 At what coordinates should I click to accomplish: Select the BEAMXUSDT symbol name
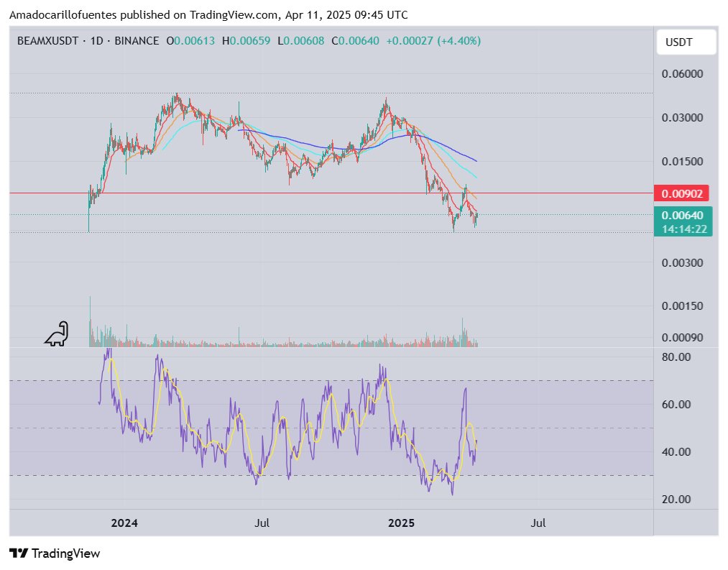click(48, 41)
